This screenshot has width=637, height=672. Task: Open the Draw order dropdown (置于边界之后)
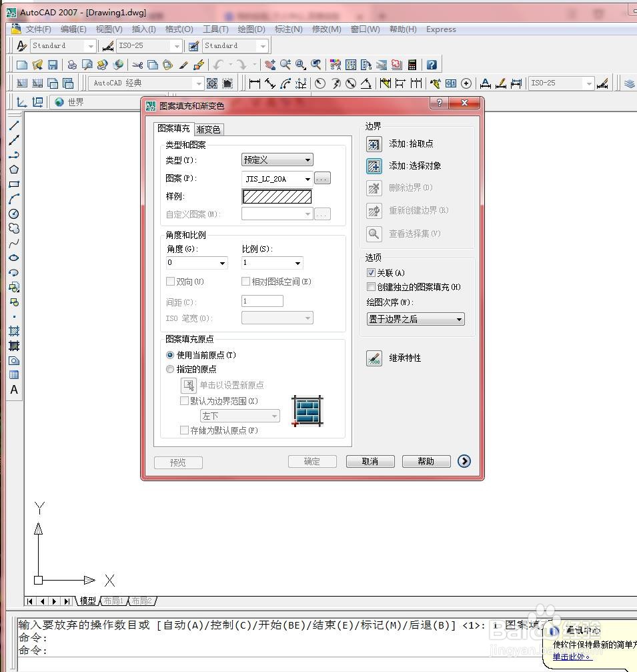click(x=416, y=319)
